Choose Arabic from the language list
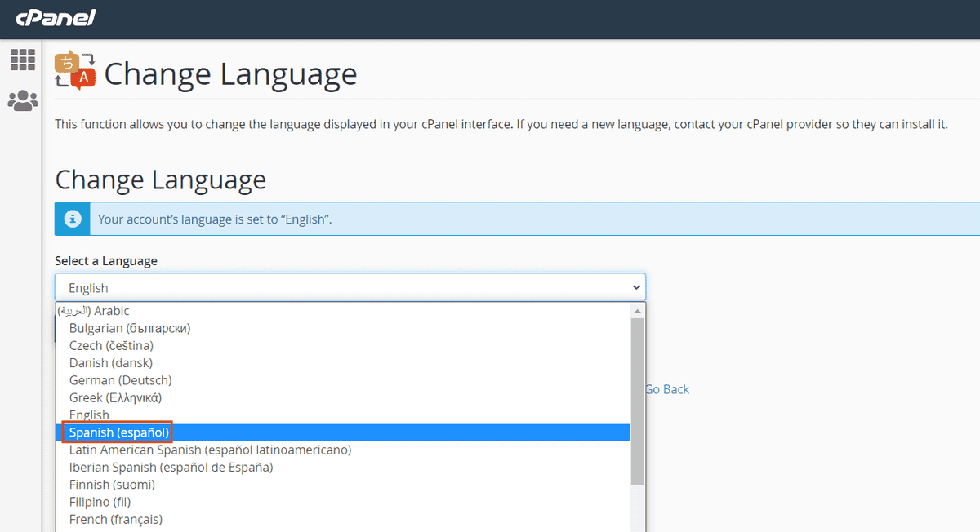Image resolution: width=980 pixels, height=532 pixels. click(x=94, y=310)
